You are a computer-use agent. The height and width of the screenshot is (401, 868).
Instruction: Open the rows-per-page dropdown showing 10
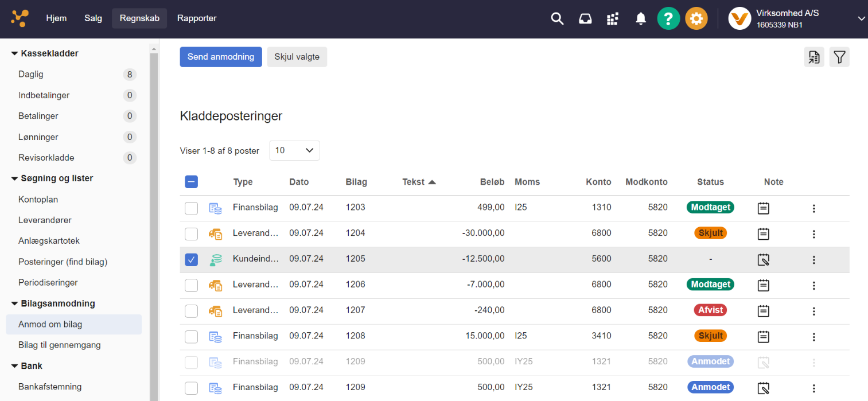click(294, 150)
